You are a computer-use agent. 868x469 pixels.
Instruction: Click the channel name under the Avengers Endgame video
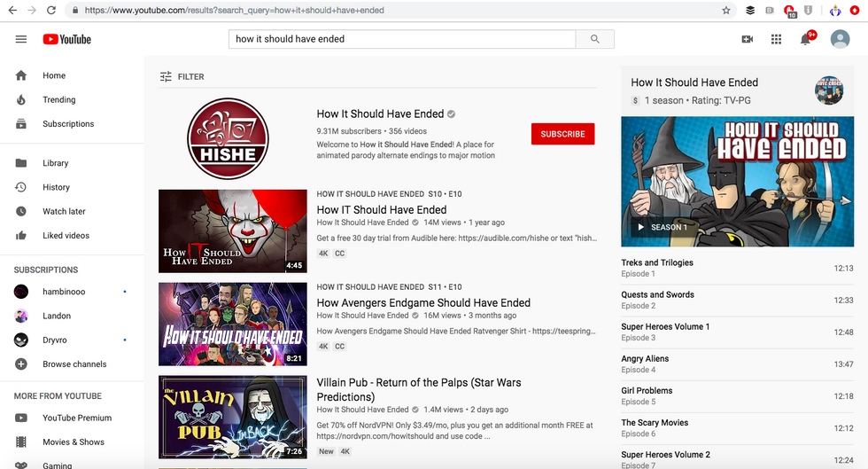coord(362,316)
